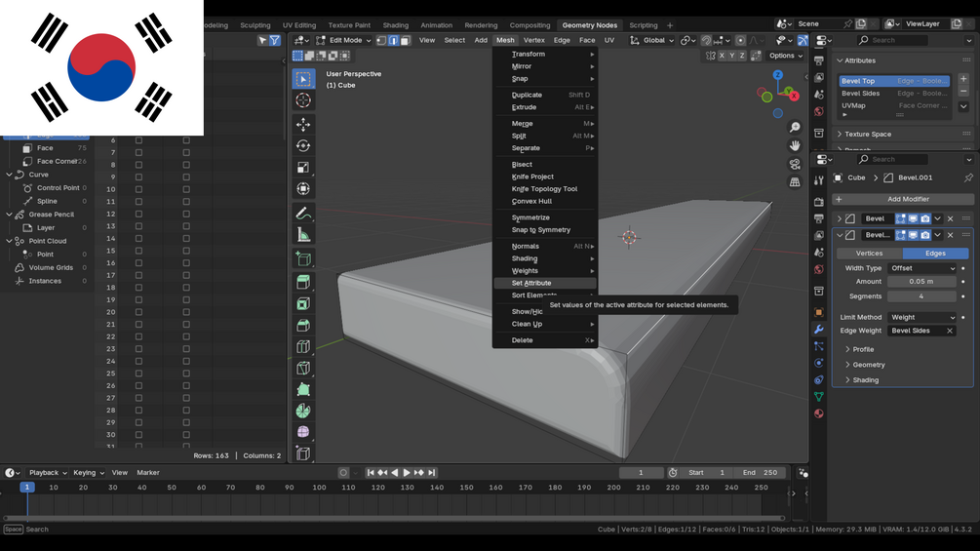Open the Transform submenu

click(x=545, y=54)
